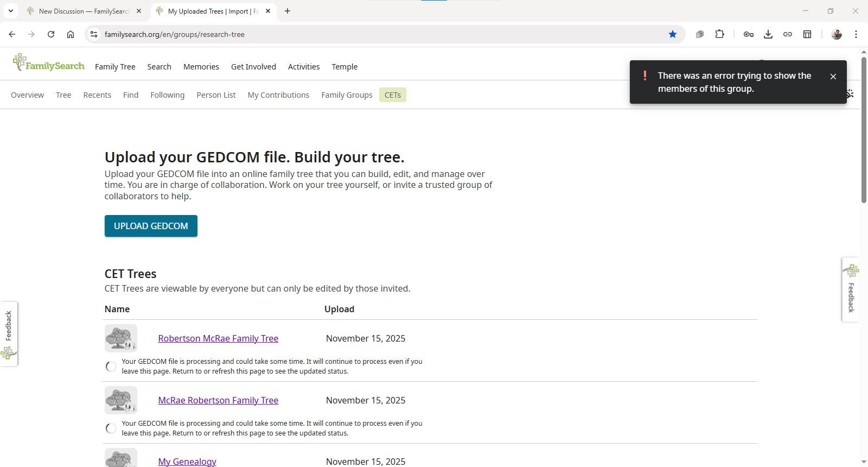Click the browser forward arrow

31,34
